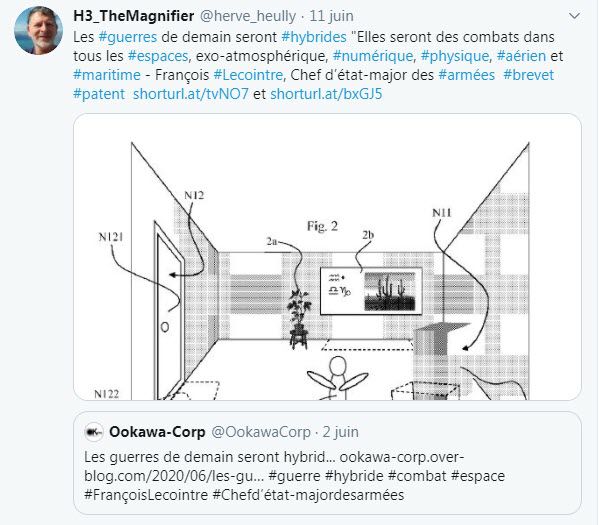Open the 11 juin tweet timestamp
The image size is (599, 525).
coord(331,16)
